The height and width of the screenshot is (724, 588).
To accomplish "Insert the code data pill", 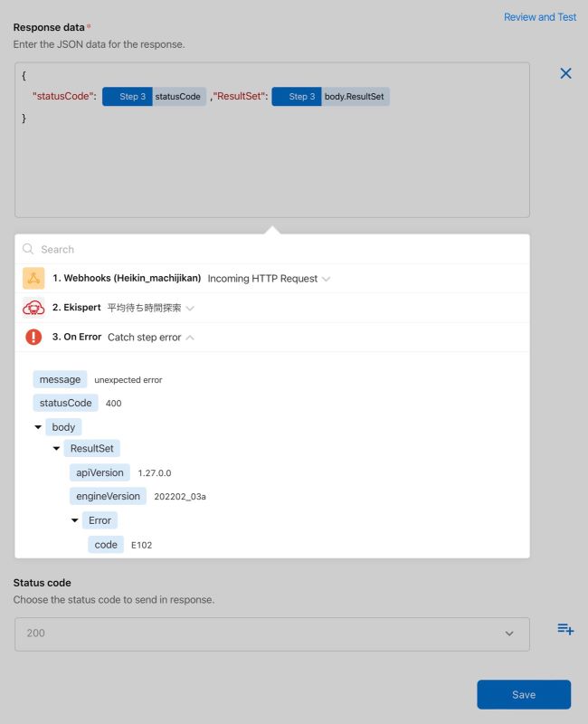I will coord(106,545).
